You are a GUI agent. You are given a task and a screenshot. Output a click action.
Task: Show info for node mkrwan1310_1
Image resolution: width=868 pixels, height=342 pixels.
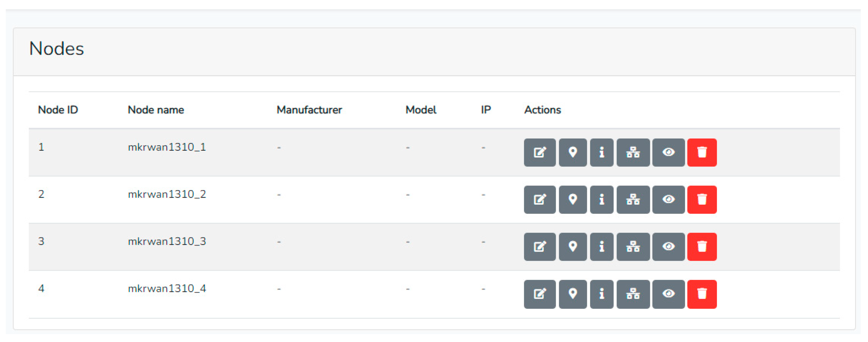coord(601,153)
